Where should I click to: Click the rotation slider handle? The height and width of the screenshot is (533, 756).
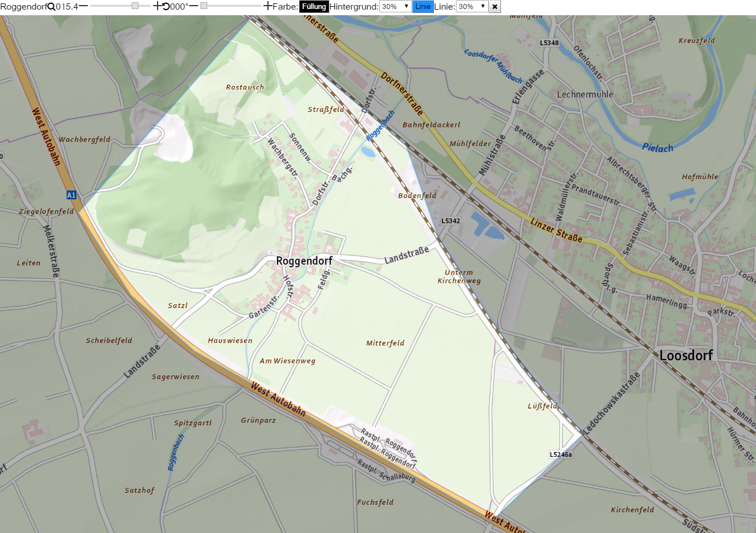(204, 6)
